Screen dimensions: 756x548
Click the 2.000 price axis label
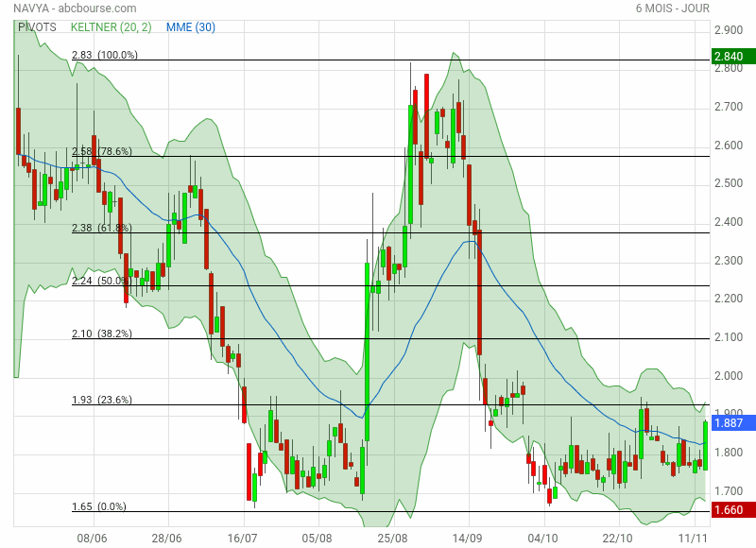[x=729, y=375]
